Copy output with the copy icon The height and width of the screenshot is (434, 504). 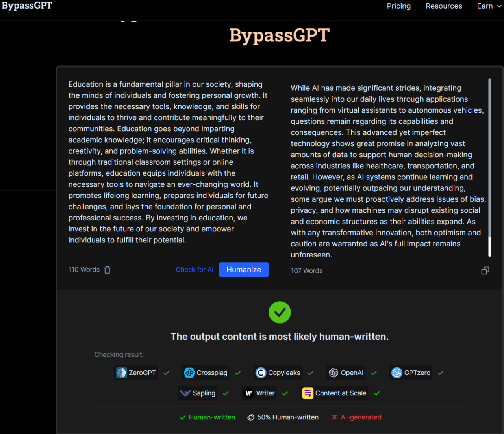485,271
